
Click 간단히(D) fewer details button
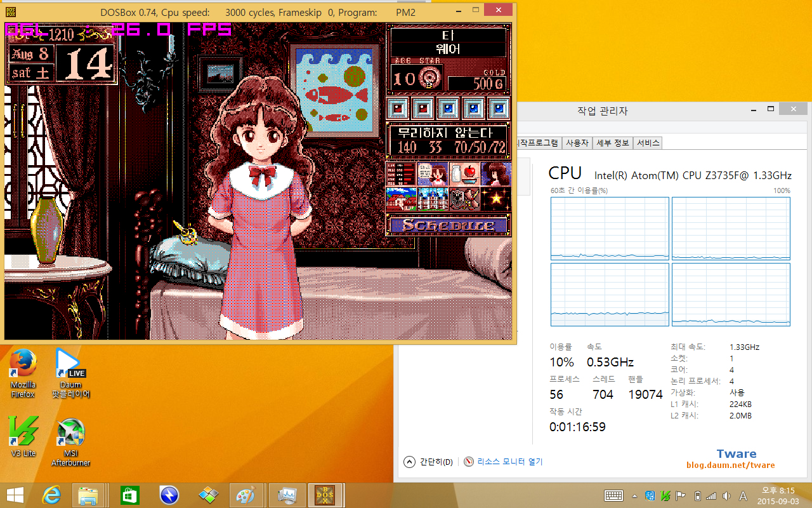coord(429,462)
